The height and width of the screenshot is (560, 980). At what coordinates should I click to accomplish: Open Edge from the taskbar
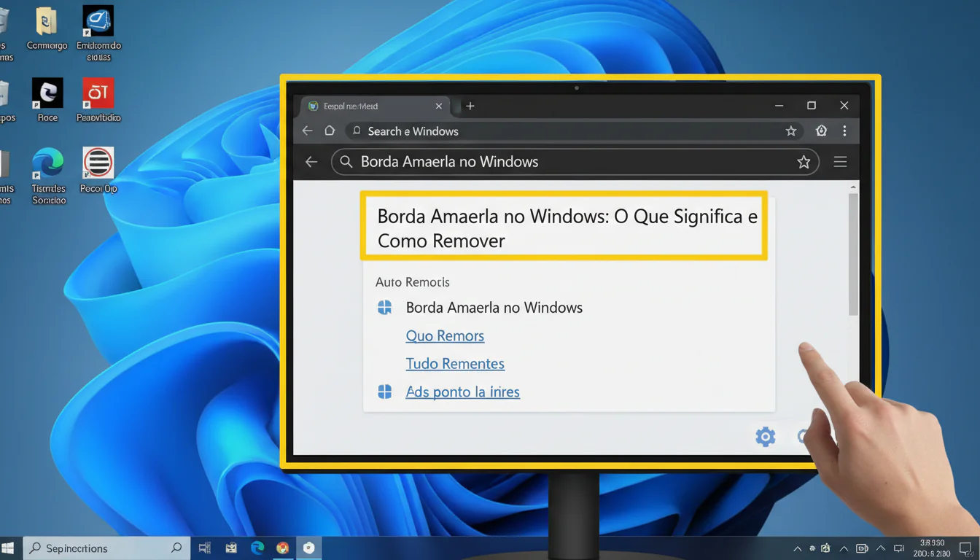pos(257,548)
